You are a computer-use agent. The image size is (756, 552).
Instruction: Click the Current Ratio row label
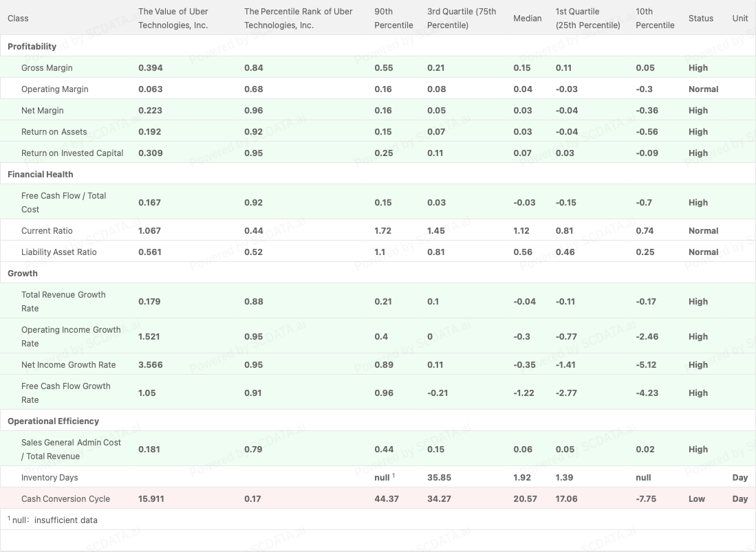[x=47, y=231]
